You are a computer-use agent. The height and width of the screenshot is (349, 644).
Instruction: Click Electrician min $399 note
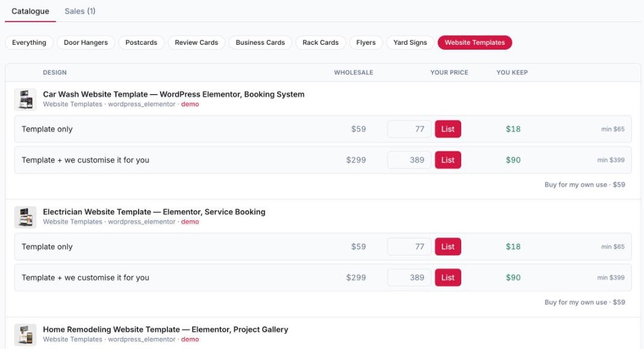(x=611, y=278)
